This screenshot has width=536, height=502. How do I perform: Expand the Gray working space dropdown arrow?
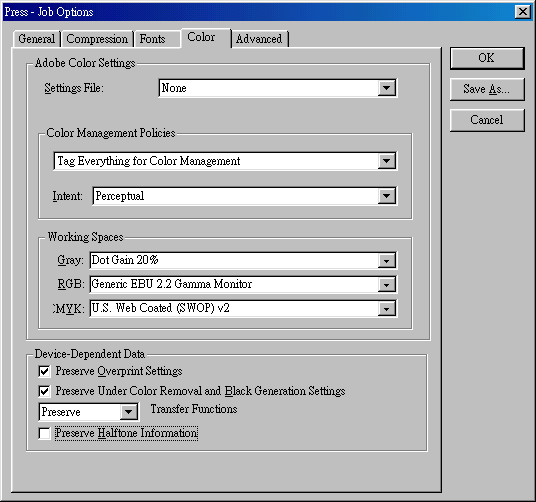tap(387, 261)
